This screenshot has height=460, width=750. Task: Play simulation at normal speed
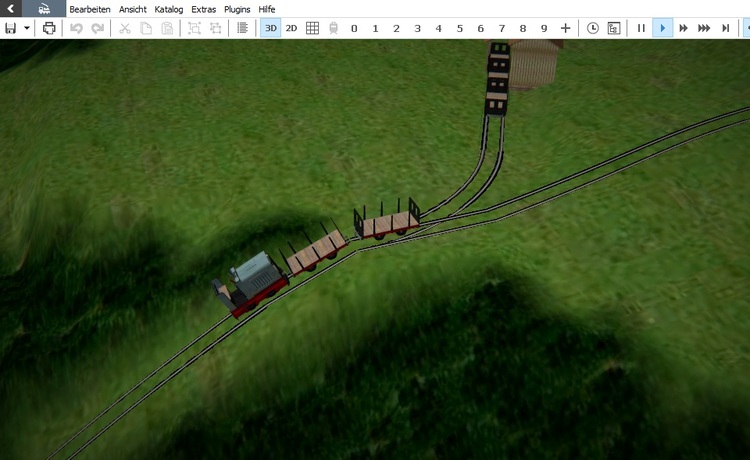click(x=662, y=28)
